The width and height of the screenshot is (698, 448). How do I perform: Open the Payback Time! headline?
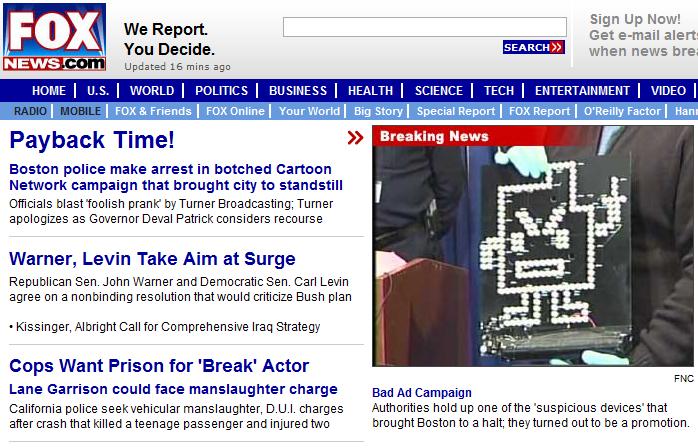pyautogui.click(x=92, y=140)
